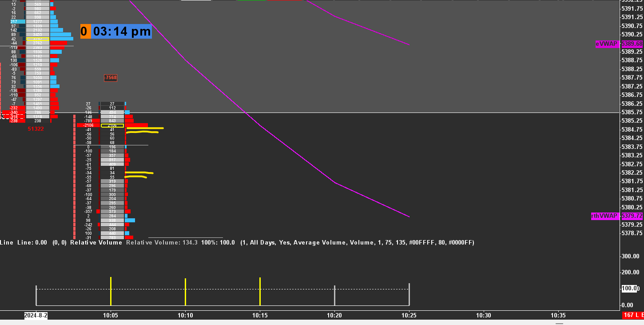Select the gray relative volume bar above 10:20
Screen dimensions: 644x325
pos(334,295)
